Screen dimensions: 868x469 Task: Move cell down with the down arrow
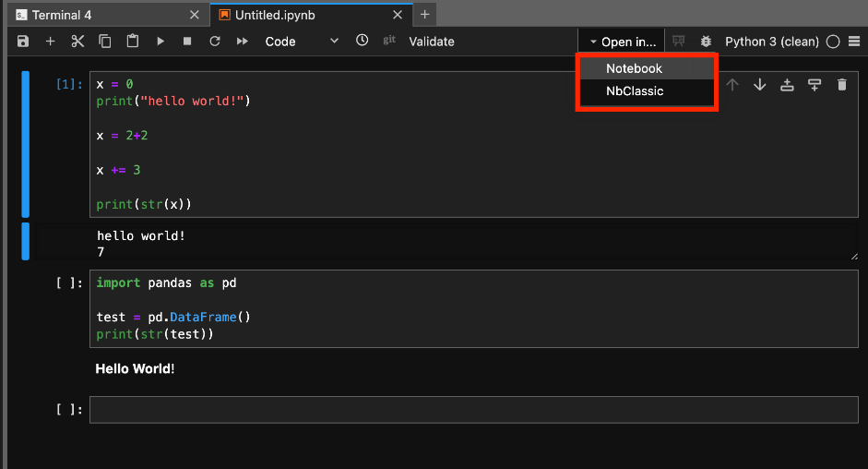point(760,84)
